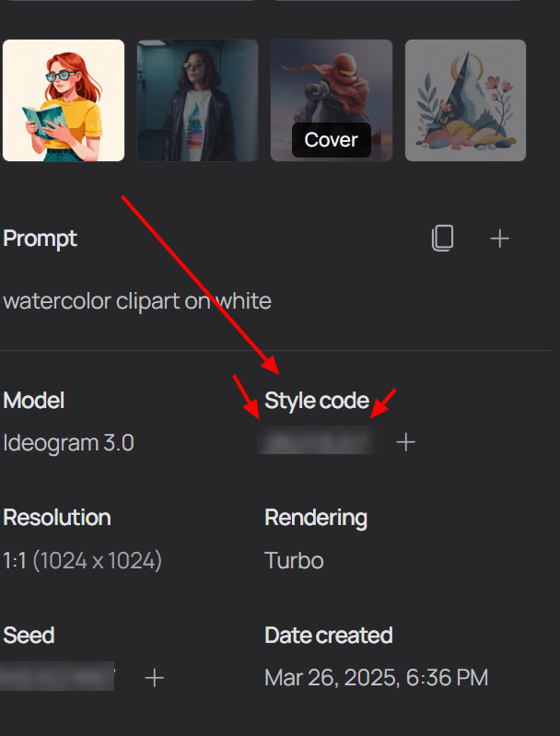The height and width of the screenshot is (736, 560).
Task: Click the plus icon beside the Seed value
Action: point(155,679)
